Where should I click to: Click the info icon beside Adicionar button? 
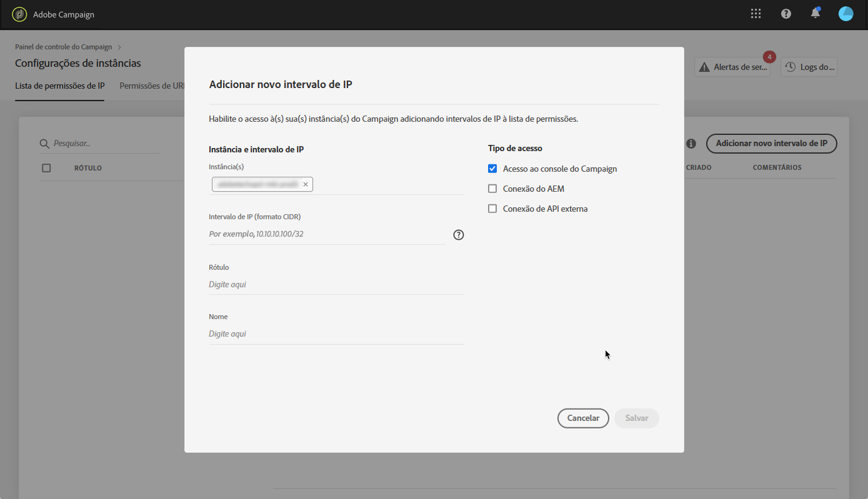pyautogui.click(x=691, y=144)
